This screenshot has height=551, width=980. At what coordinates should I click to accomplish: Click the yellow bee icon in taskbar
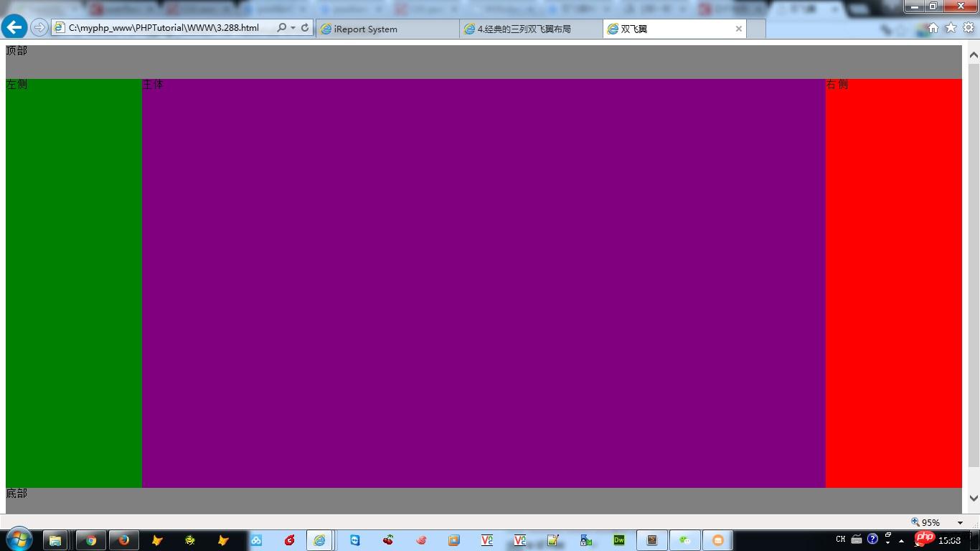point(189,540)
